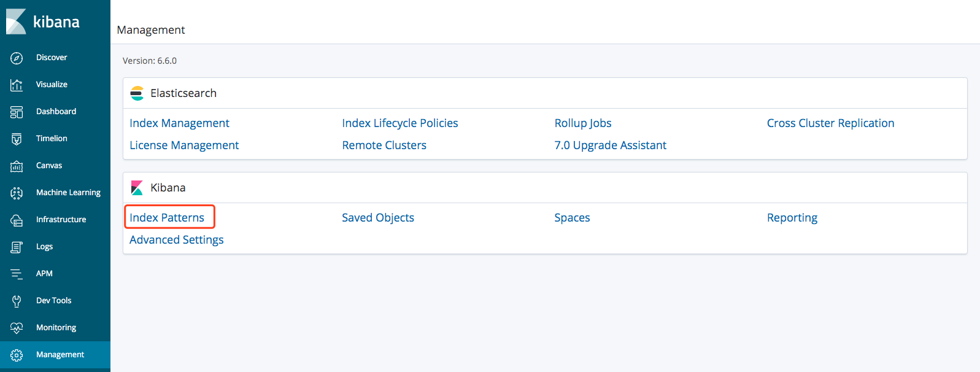The height and width of the screenshot is (372, 980).
Task: Open the Index Management link
Action: tap(179, 123)
